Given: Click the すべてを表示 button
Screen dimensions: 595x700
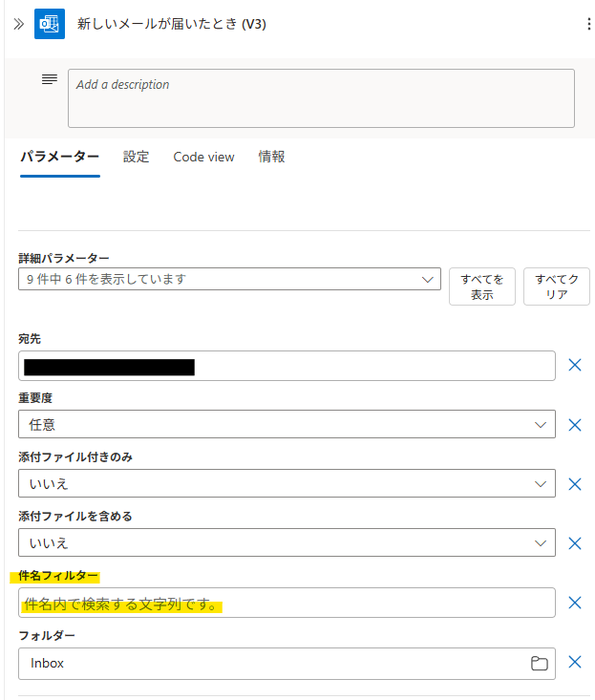Looking at the screenshot, I should tap(482, 286).
